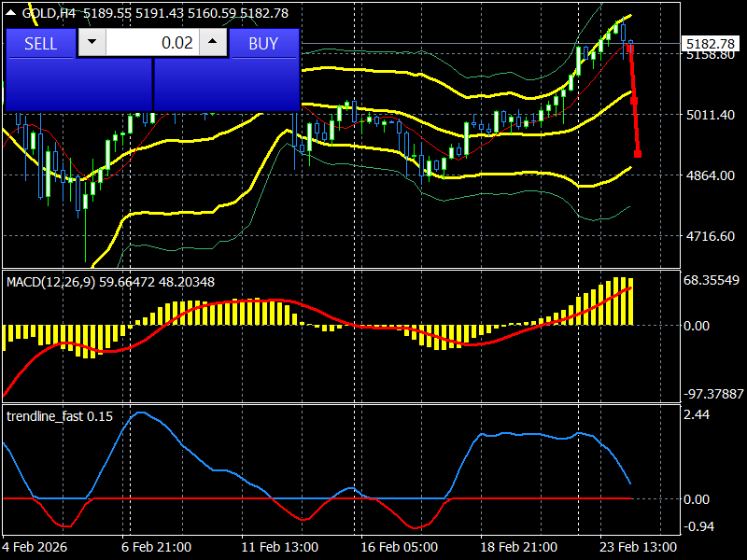747x560 pixels.
Task: Click the 6 Feb 21:00 time label
Action: point(156,547)
